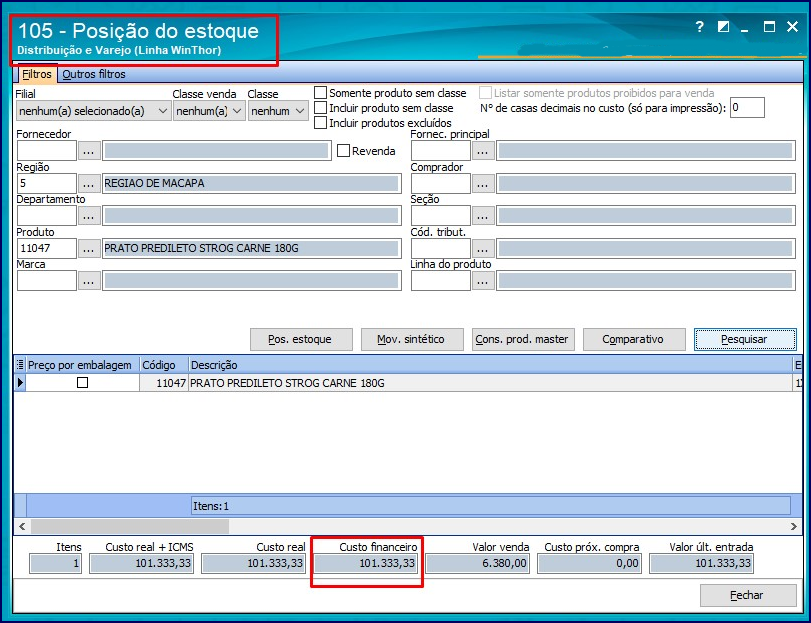Toggle the Revenda checkbox
The image size is (811, 623).
343,150
